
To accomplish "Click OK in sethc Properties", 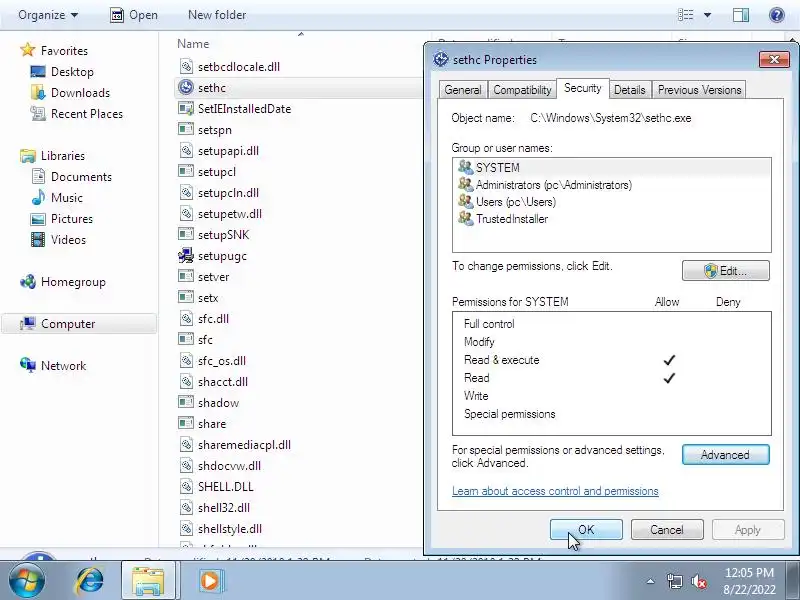I will point(586,530).
